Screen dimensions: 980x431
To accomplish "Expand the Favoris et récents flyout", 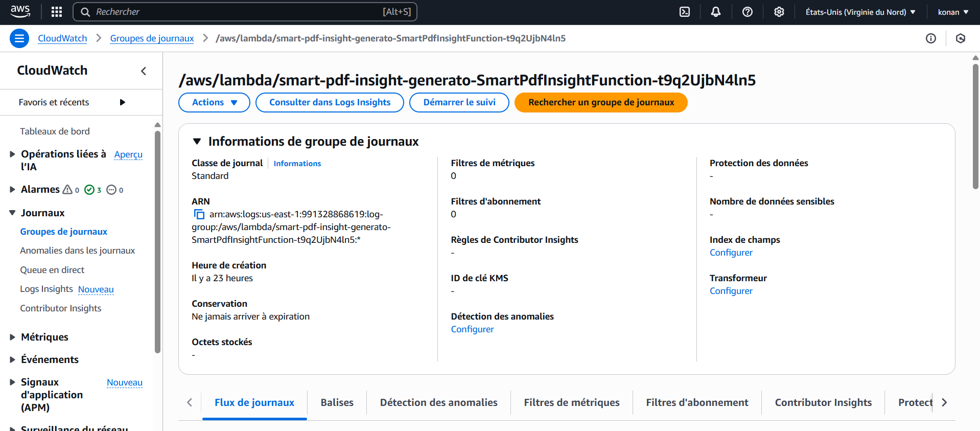I will pyautogui.click(x=123, y=102).
